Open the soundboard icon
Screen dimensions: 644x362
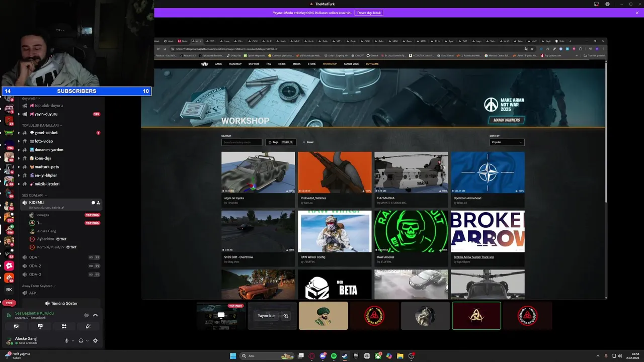pos(88,326)
